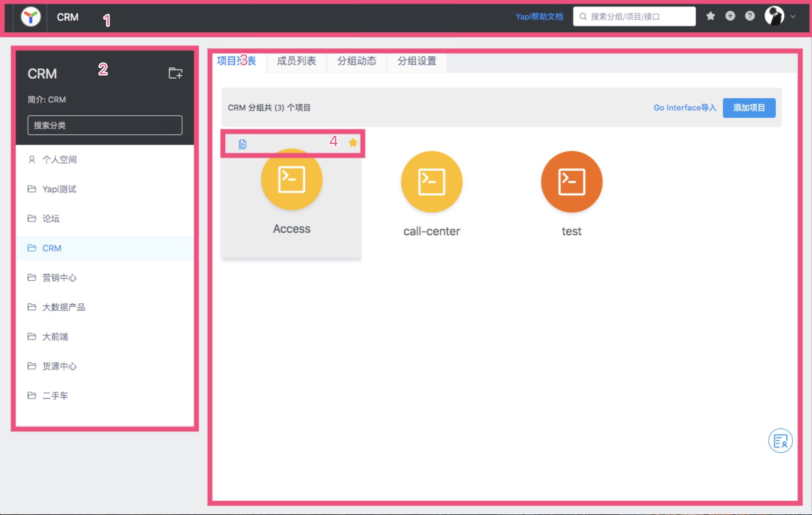Click folder icon beside 营销中心

(32, 277)
